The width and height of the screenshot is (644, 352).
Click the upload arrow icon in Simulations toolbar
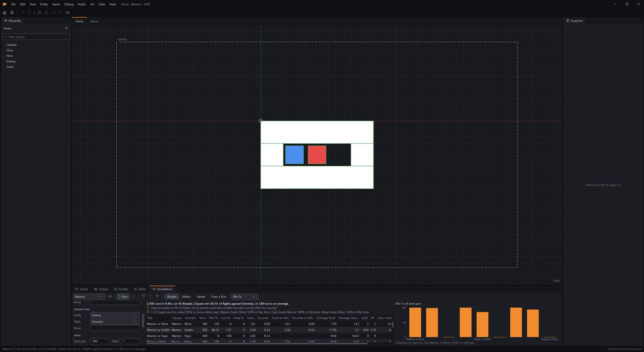pos(157,296)
